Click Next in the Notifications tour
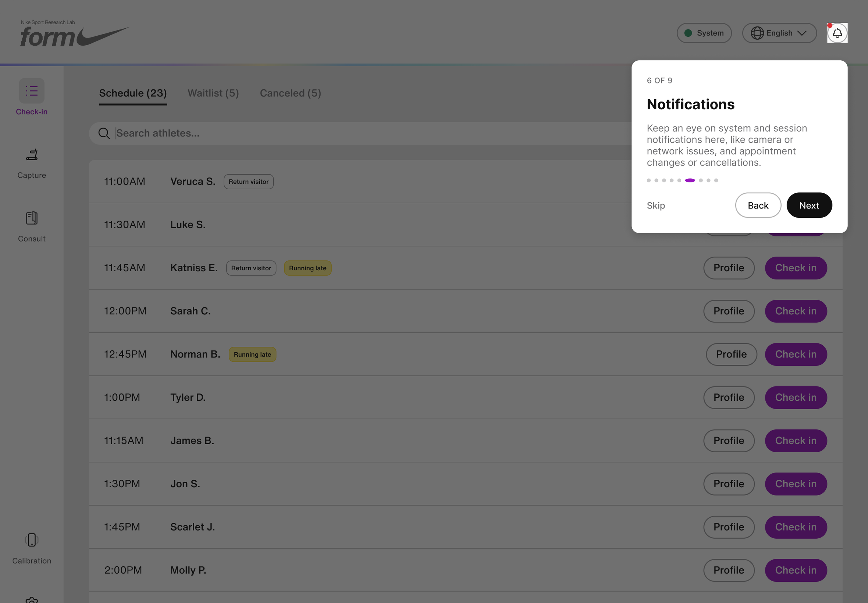 809,206
